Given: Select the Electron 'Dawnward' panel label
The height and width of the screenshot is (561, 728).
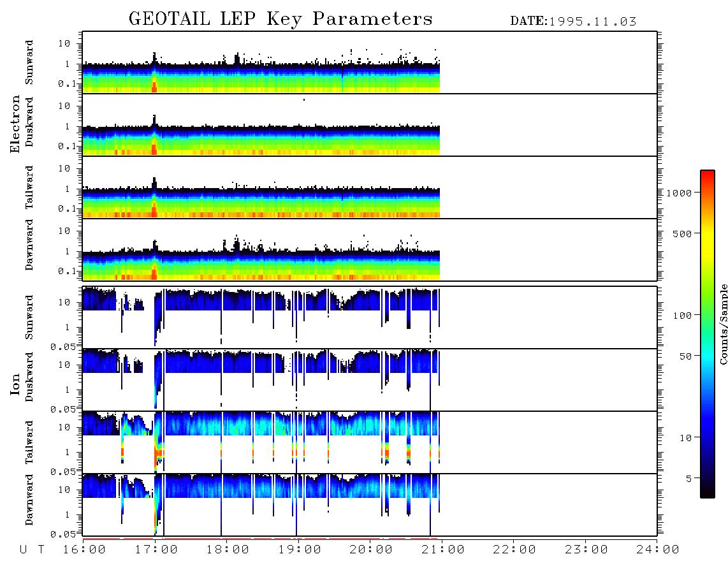Looking at the screenshot, I should click(29, 245).
